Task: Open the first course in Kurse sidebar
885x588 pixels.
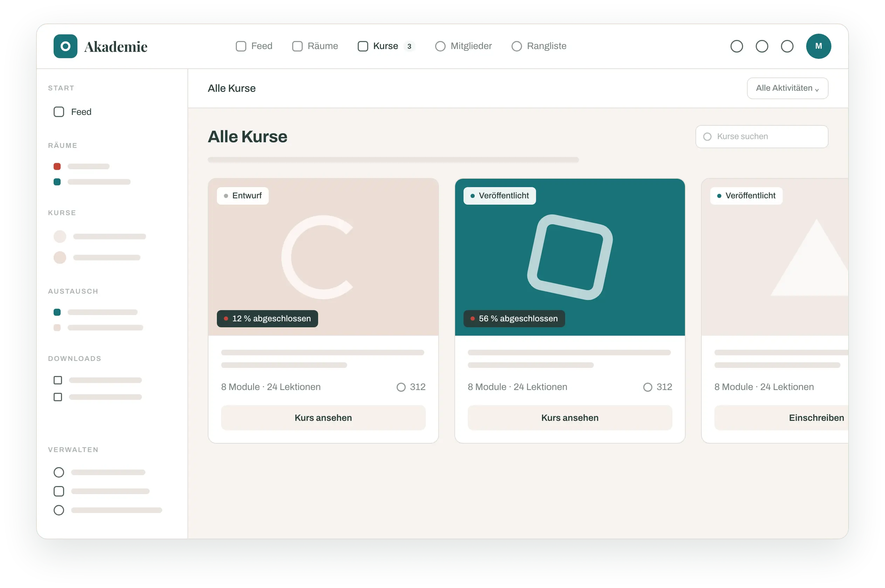Action: 100,236
